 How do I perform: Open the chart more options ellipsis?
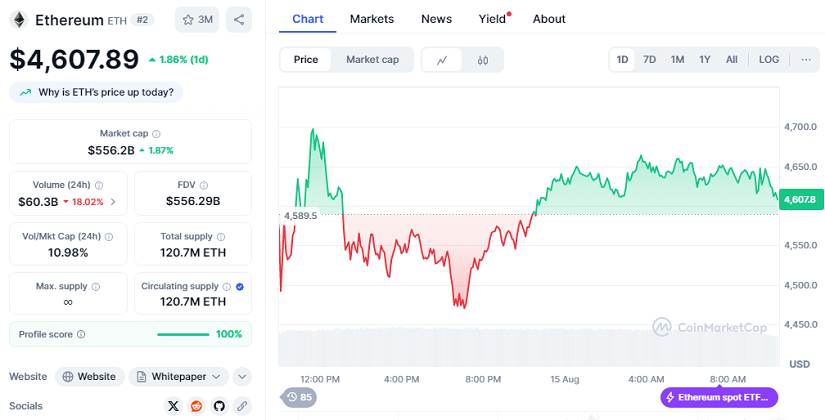(x=806, y=59)
